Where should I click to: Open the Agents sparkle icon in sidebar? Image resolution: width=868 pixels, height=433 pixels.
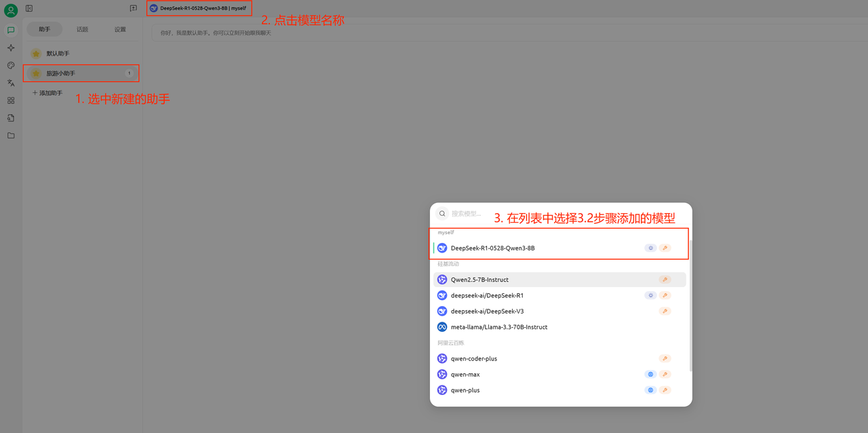point(11,48)
